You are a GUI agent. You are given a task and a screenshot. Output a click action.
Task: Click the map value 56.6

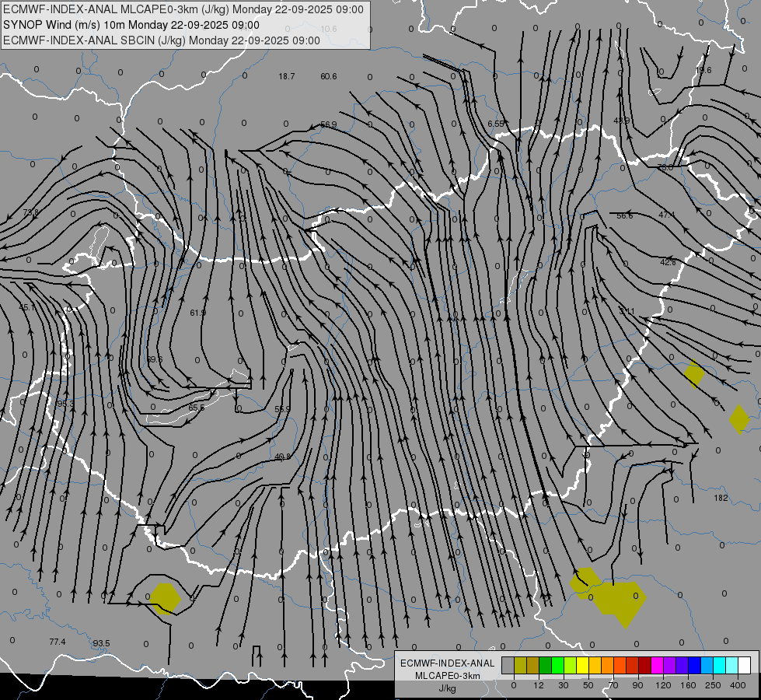[x=625, y=215]
